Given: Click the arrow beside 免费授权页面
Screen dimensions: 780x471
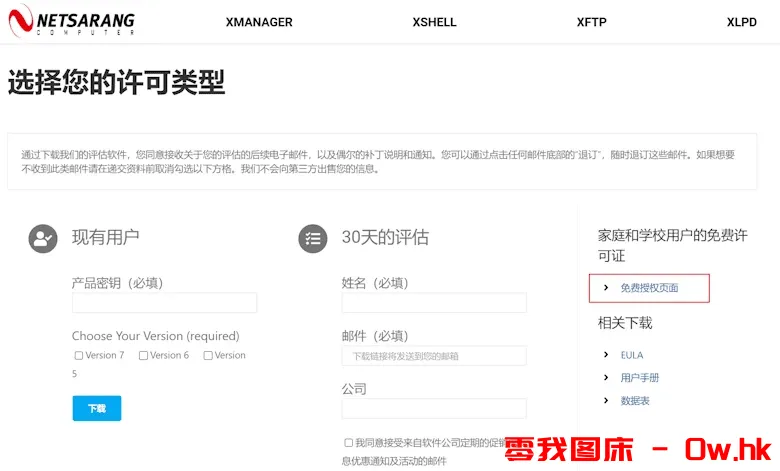Looking at the screenshot, I should pyautogui.click(x=606, y=288).
